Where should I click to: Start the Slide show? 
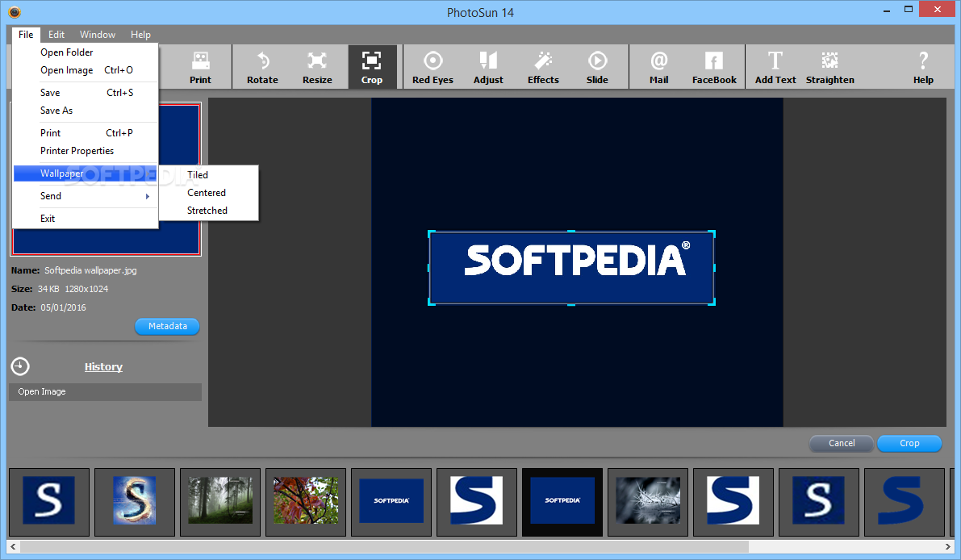coord(597,68)
